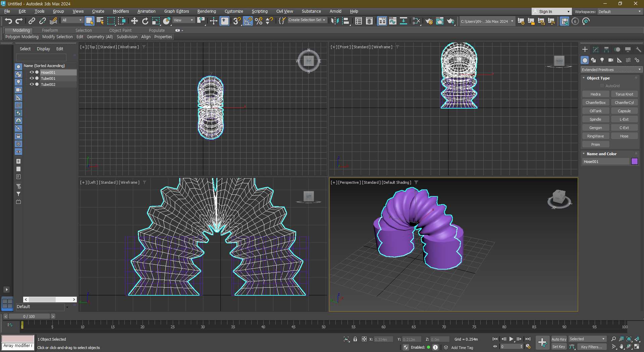Select the Select and Link tool
This screenshot has width=644, height=352.
[x=32, y=21]
